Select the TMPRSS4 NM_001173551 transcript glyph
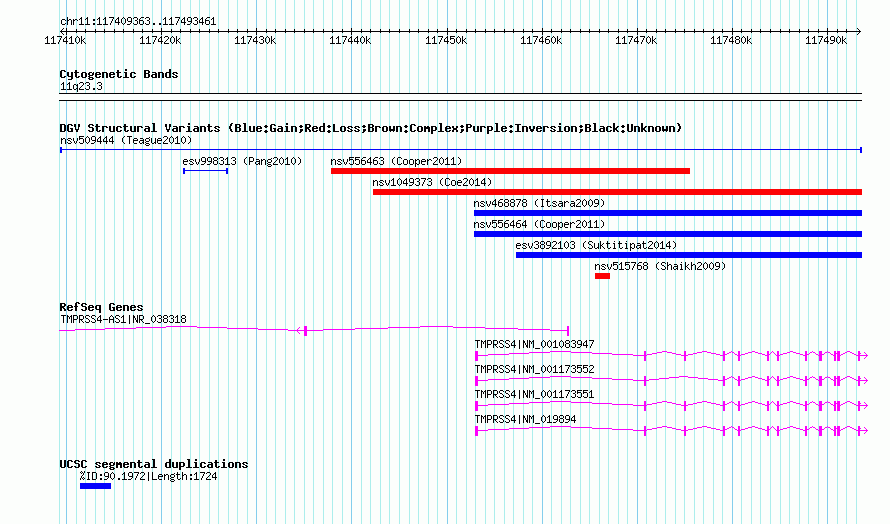Image resolution: width=890 pixels, height=524 pixels. 671,405
